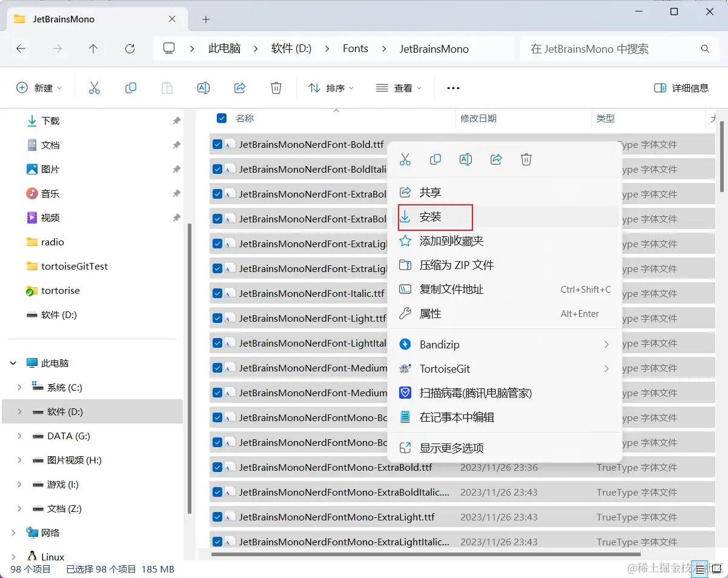Collapse the 此电脑 tree node
Image resolution: width=728 pixels, height=578 pixels.
pyautogui.click(x=13, y=363)
